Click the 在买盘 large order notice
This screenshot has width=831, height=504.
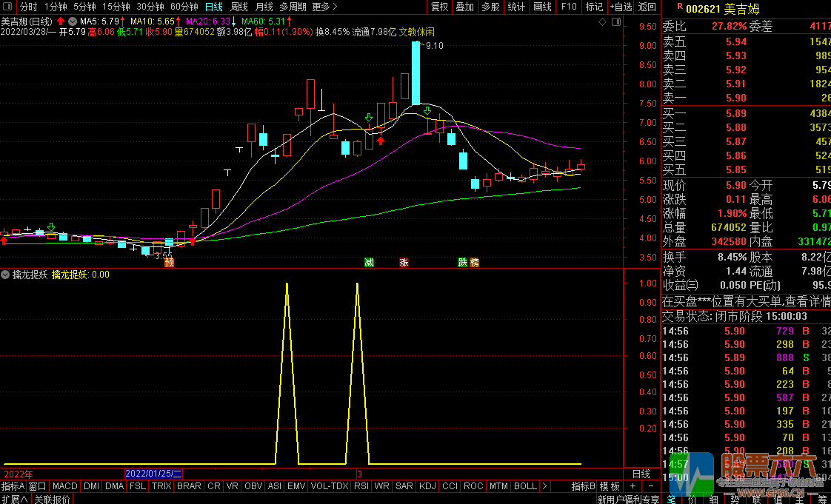point(747,301)
